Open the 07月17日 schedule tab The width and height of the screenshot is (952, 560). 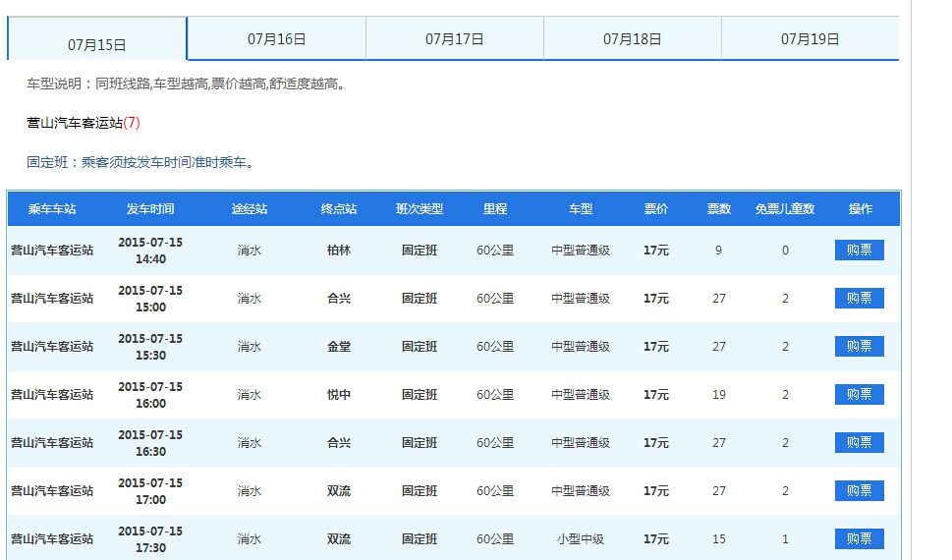click(x=454, y=39)
